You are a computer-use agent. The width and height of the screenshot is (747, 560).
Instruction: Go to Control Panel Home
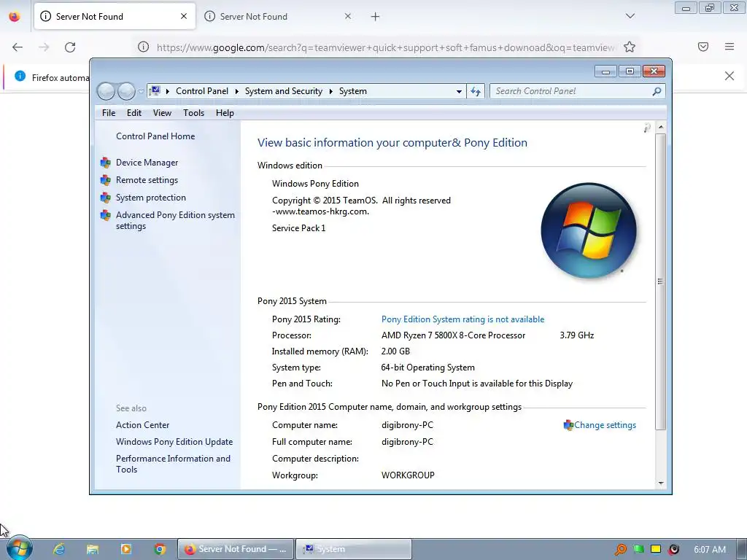pos(155,136)
